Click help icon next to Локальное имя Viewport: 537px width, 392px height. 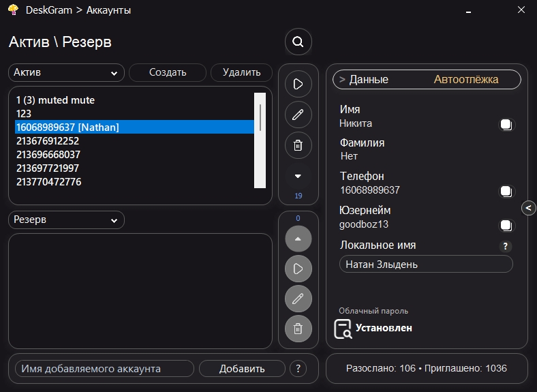(506, 246)
